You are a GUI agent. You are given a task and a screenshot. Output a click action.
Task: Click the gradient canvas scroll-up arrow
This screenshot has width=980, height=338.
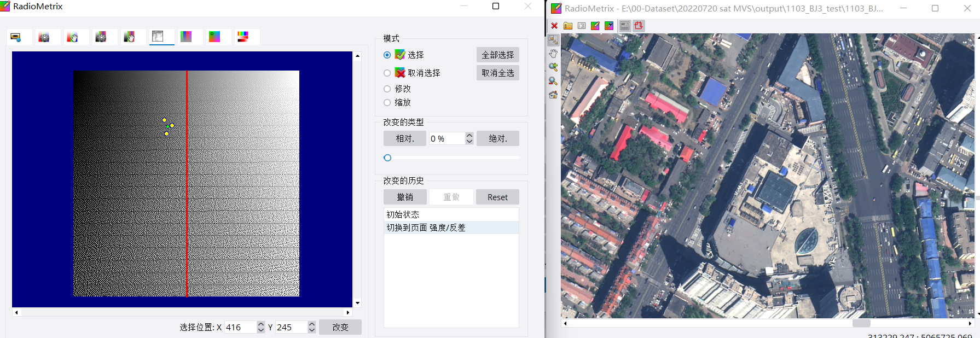click(357, 56)
